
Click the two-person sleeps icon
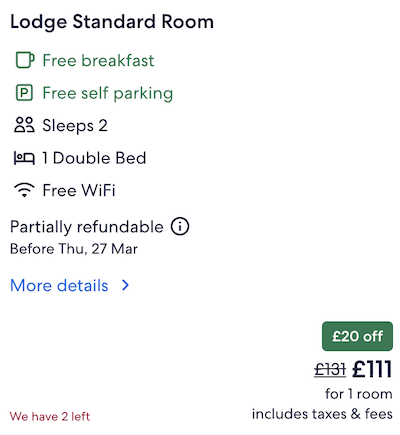click(24, 125)
